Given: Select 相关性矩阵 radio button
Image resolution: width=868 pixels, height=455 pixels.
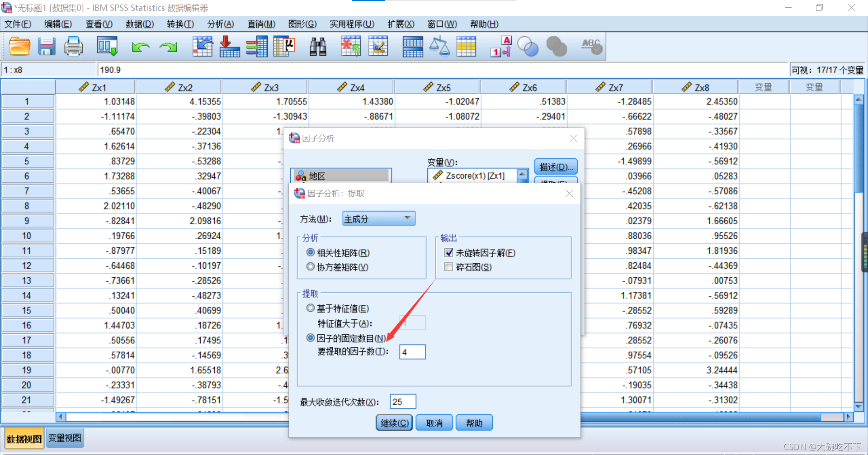Looking at the screenshot, I should pyautogui.click(x=311, y=252).
